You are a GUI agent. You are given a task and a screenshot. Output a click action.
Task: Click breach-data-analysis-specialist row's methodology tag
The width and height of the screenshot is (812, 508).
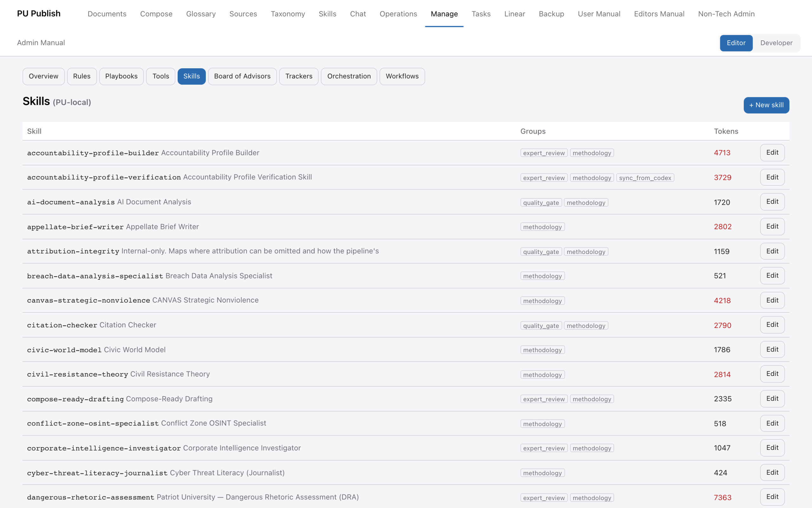tap(542, 276)
